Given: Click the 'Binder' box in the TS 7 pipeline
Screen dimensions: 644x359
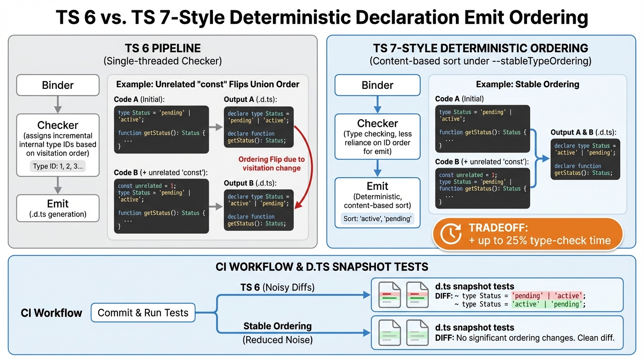Looking at the screenshot, I should click(x=377, y=85).
